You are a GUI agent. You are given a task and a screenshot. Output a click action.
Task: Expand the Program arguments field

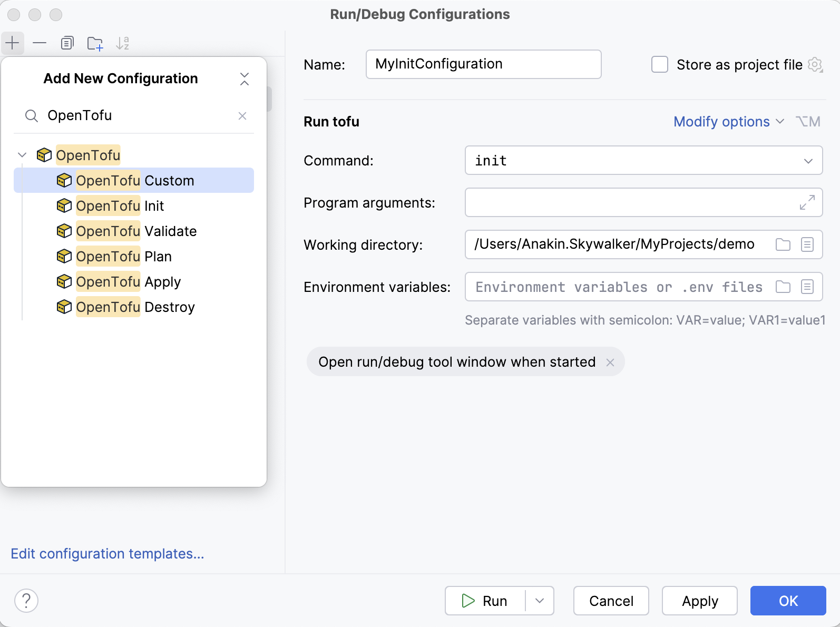coord(807,202)
